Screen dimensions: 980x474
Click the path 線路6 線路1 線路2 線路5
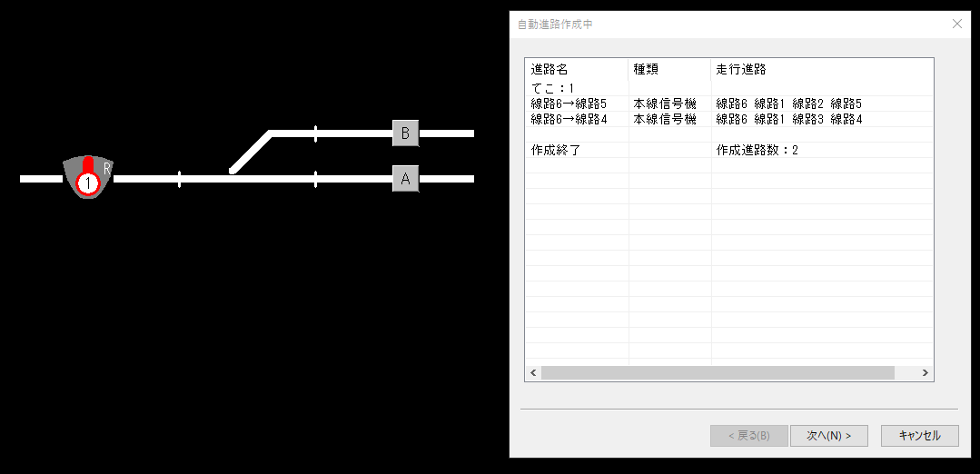[788, 104]
